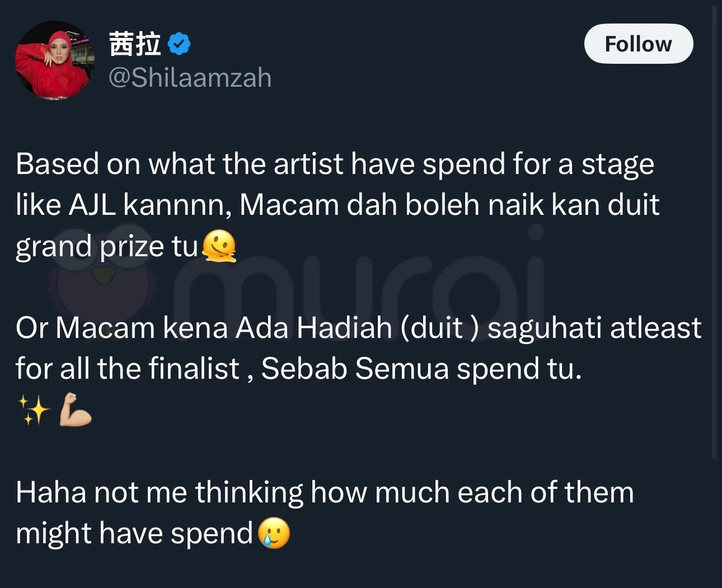Open the @Shilaamzah handle link
722x588 pixels.
(x=190, y=77)
